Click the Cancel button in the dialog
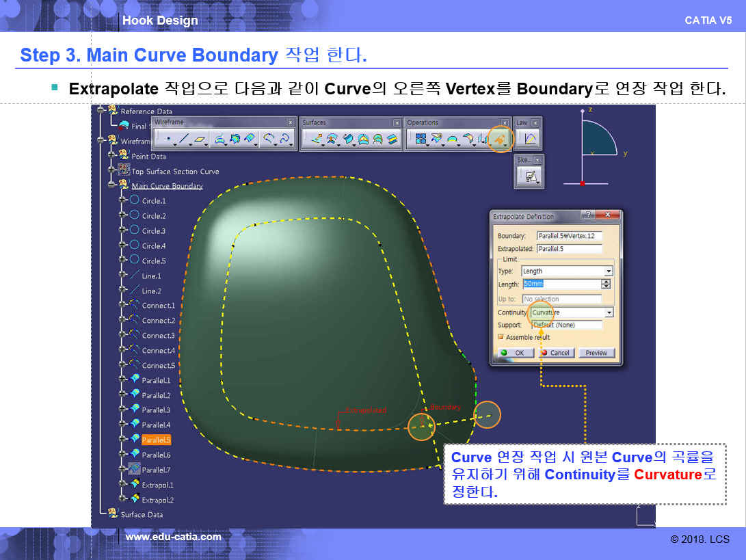Image resolution: width=746 pixels, height=560 pixels. [x=555, y=353]
